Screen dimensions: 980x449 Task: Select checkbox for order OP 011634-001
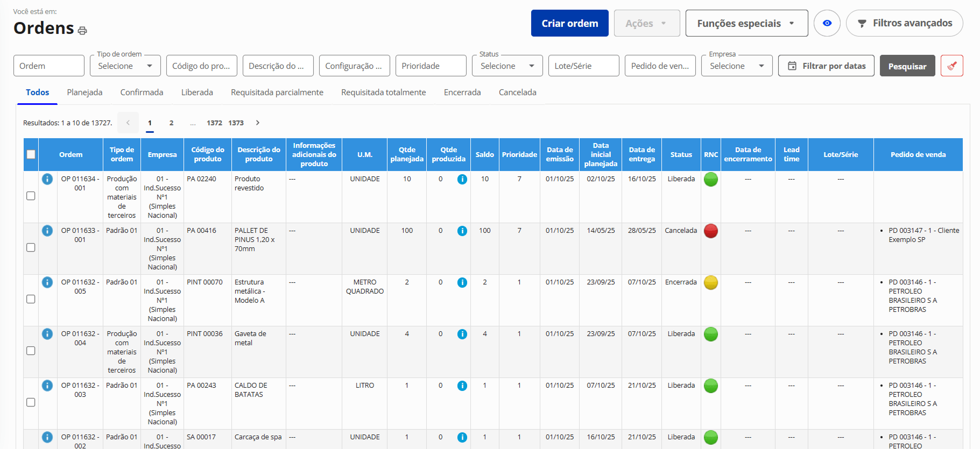click(x=31, y=196)
